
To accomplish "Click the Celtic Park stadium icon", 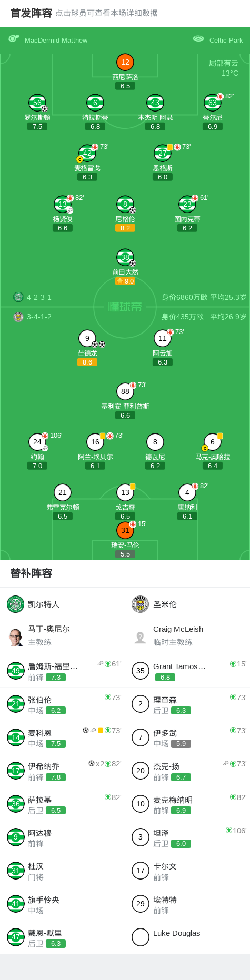I will tap(198, 39).
